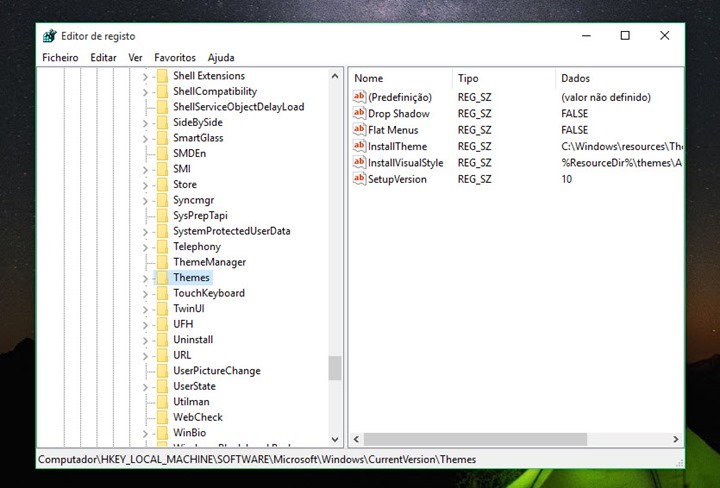Viewport: 720px width, 488px height.
Task: Click the InstallTheme data path
Action: 622,146
